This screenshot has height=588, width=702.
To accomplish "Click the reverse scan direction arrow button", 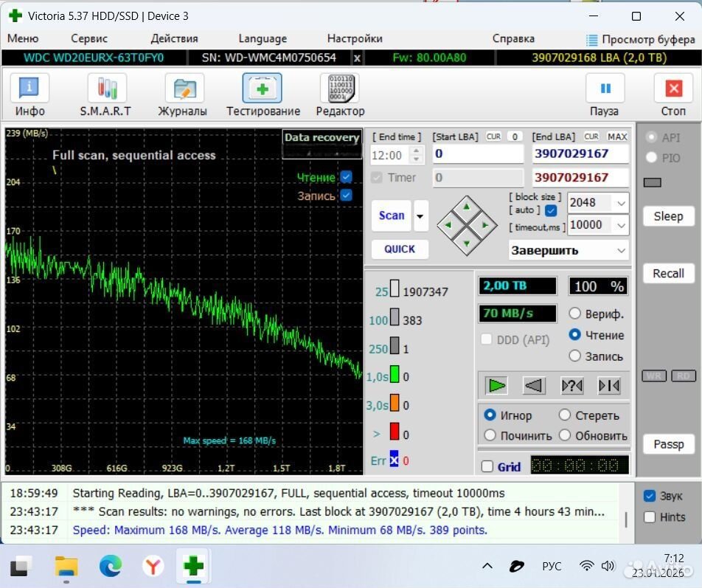I will (534, 385).
